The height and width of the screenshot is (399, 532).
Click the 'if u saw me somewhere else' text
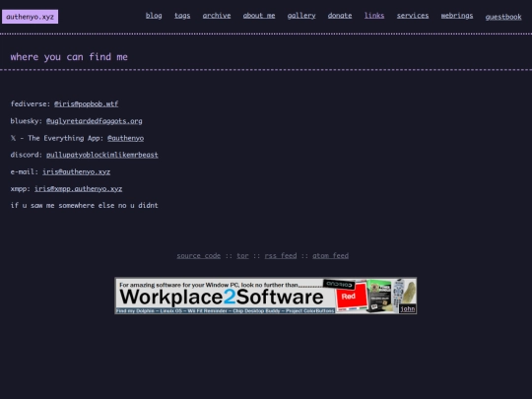pos(84,205)
